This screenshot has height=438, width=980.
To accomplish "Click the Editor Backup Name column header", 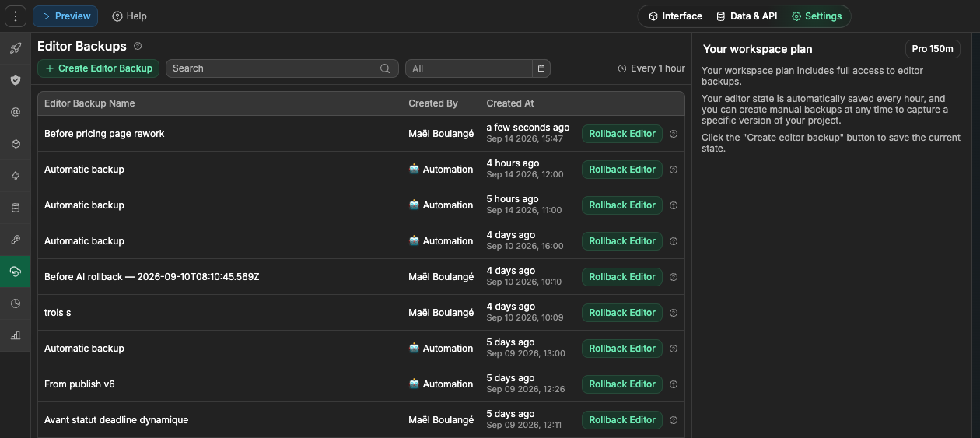I will [x=89, y=103].
